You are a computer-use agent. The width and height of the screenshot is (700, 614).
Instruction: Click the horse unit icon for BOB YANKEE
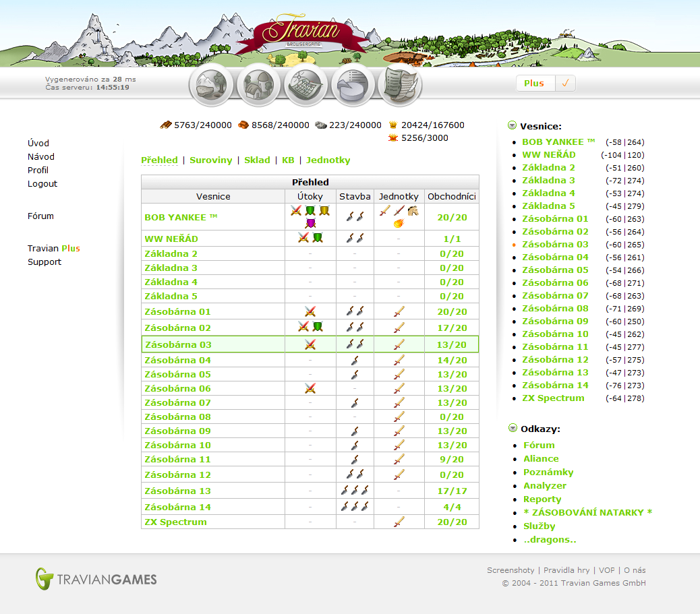(413, 211)
